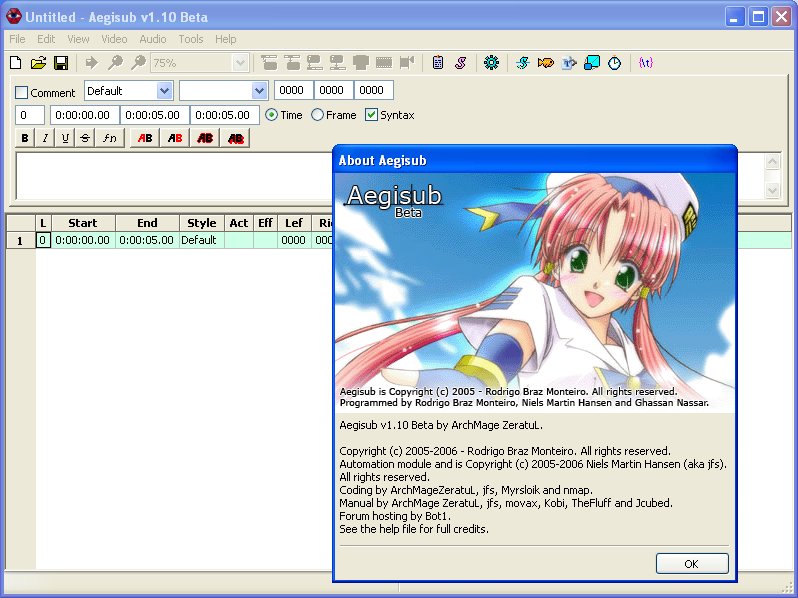Screen dimensions: 798x598
Task: Click the New subtitles file icon
Action: pyautogui.click(x=17, y=63)
